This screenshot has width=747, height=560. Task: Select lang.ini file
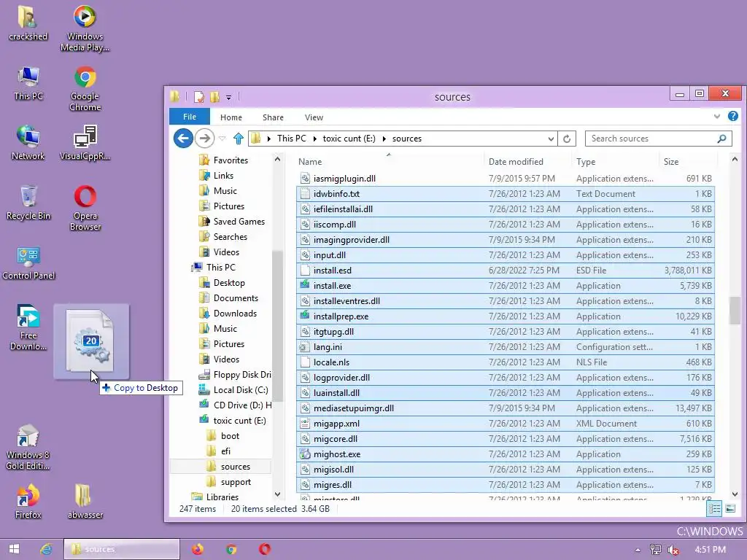(505, 347)
